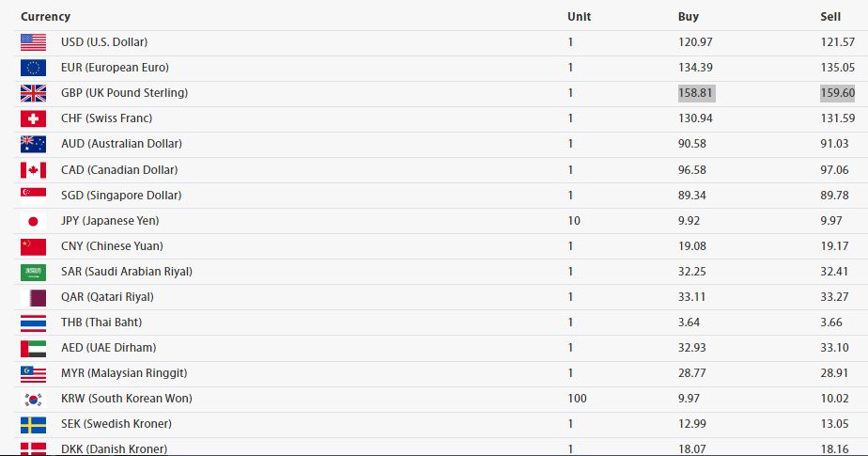Viewport: 868px width, 456px height.
Task: Click the Sell column header
Action: (x=829, y=17)
